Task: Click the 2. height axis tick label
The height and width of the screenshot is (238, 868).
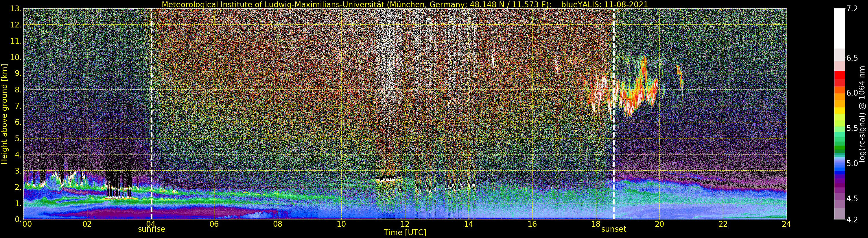Action: [18, 187]
